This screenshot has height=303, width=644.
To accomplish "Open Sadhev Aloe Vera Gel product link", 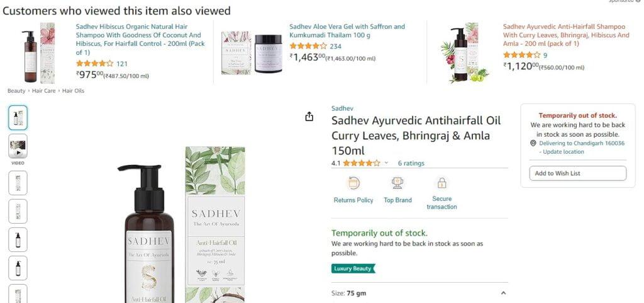I will coord(347,31).
